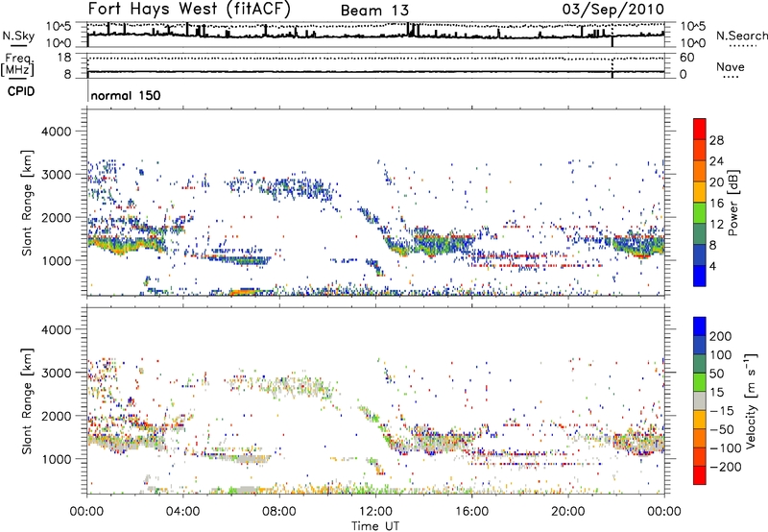Image resolution: width=768 pixels, height=532 pixels.
Task: Click the "Nave" legend label
Action: click(730, 66)
